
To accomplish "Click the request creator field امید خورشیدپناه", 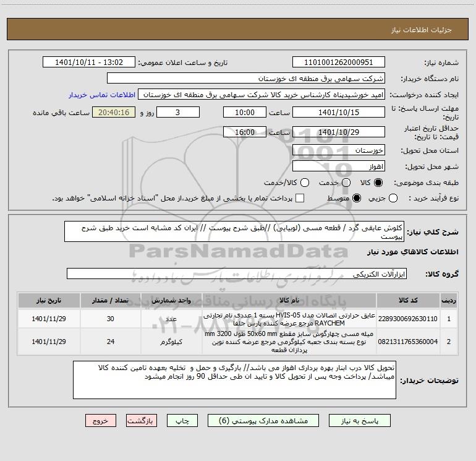I will 261,95.
